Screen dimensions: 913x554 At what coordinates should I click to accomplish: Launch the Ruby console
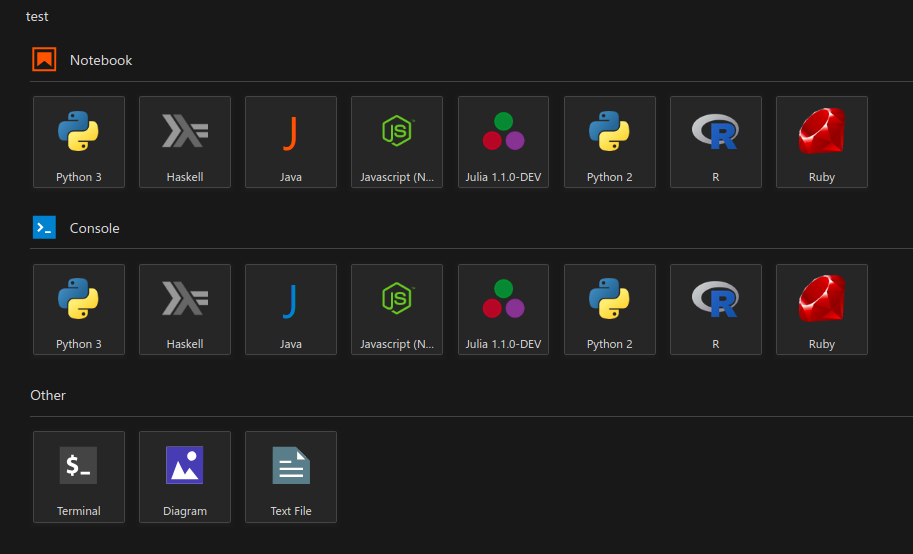tap(822, 309)
